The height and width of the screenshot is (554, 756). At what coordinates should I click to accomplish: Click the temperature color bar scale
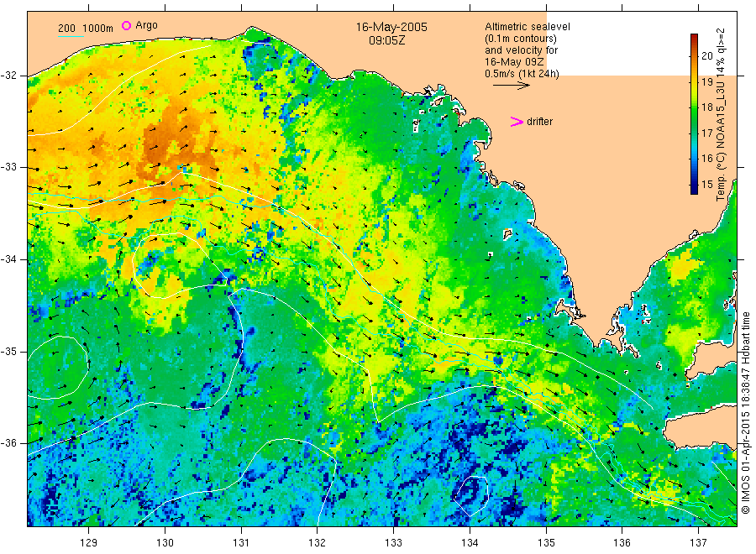(x=694, y=114)
